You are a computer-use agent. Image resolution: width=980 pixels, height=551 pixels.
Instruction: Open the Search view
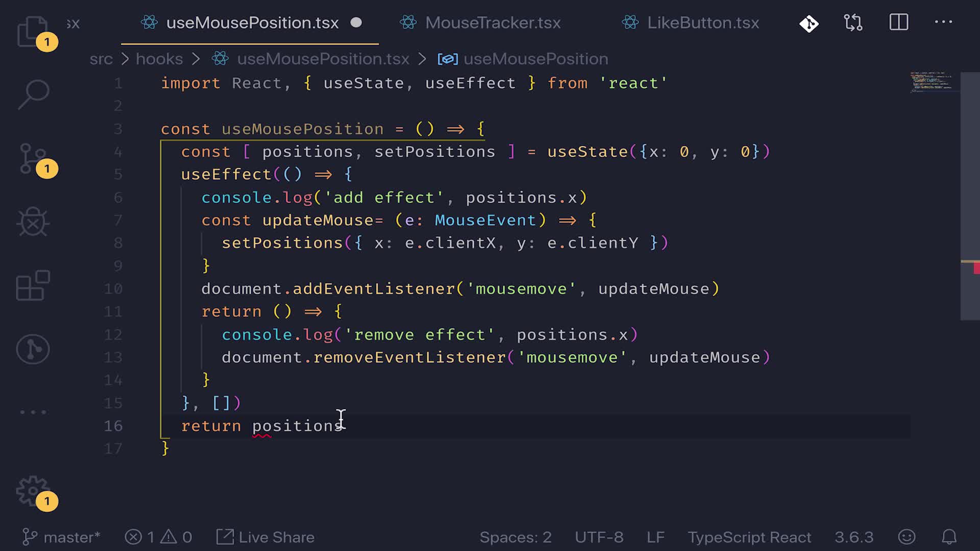click(33, 94)
